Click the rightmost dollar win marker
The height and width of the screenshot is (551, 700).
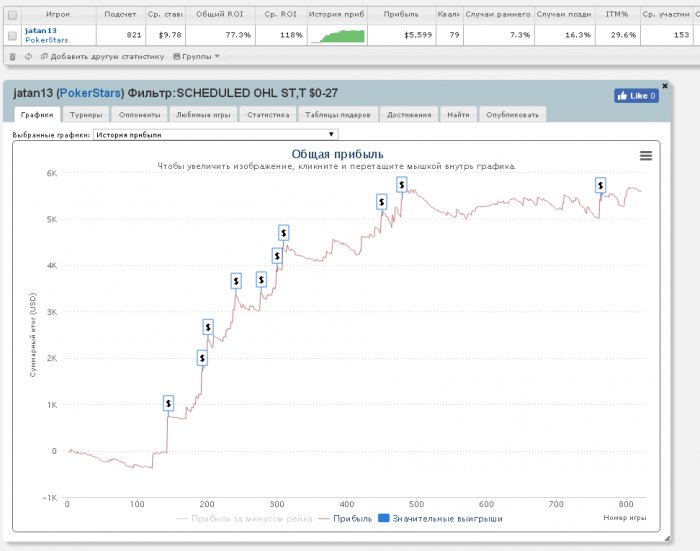601,185
